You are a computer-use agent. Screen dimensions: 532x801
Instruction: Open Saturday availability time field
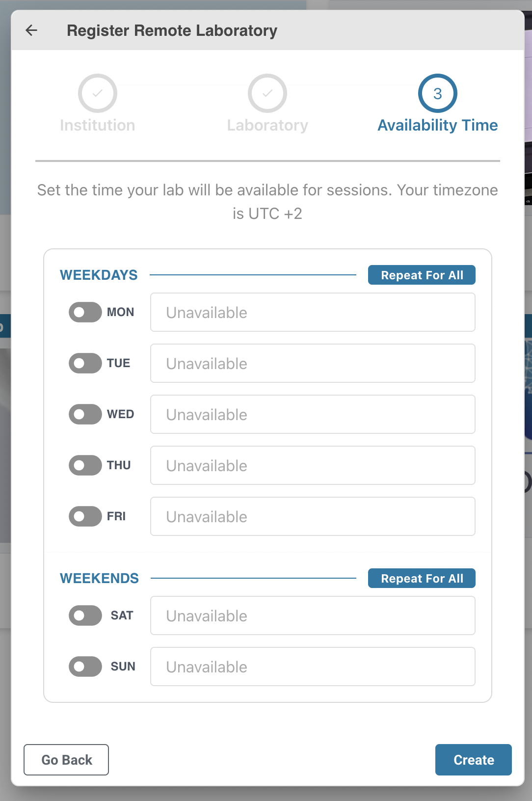[x=313, y=615]
